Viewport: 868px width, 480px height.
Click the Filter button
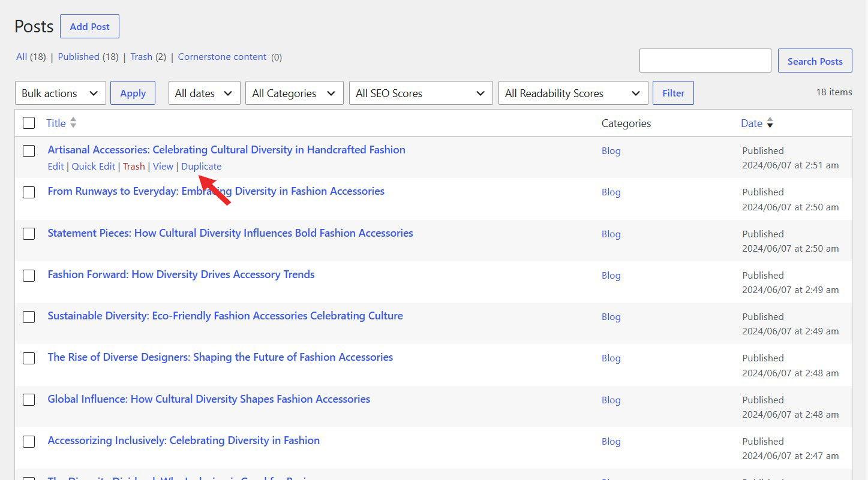pos(673,93)
